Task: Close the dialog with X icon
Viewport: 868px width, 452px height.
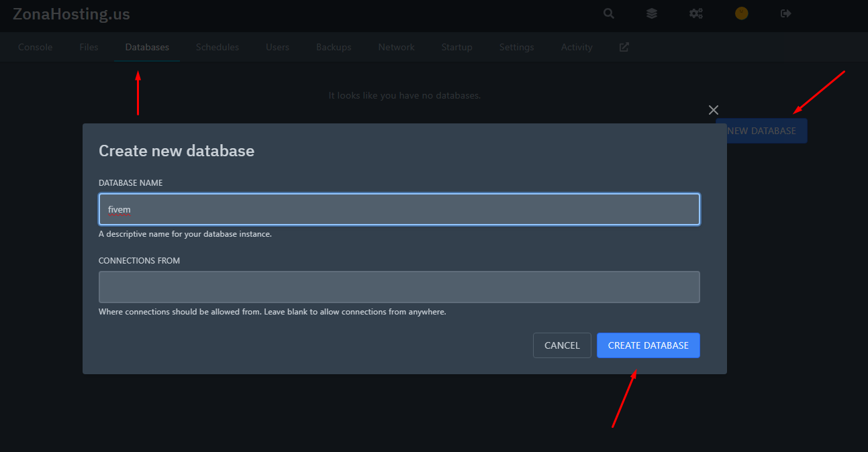Action: (x=714, y=110)
